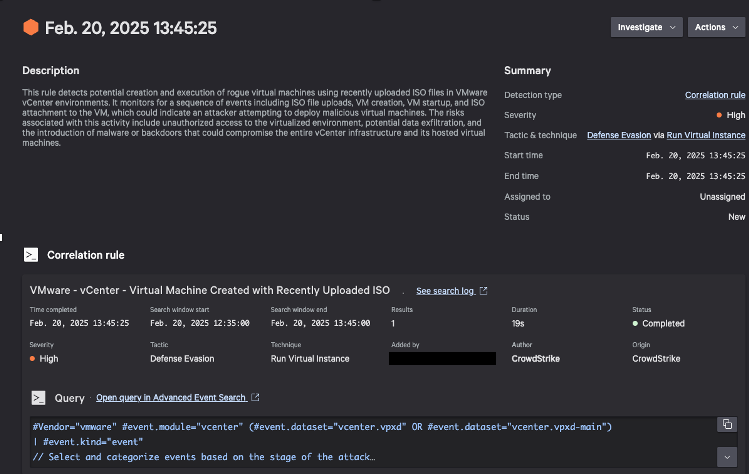Copy the query with the copy icon
This screenshot has width=749, height=474.
(726, 425)
